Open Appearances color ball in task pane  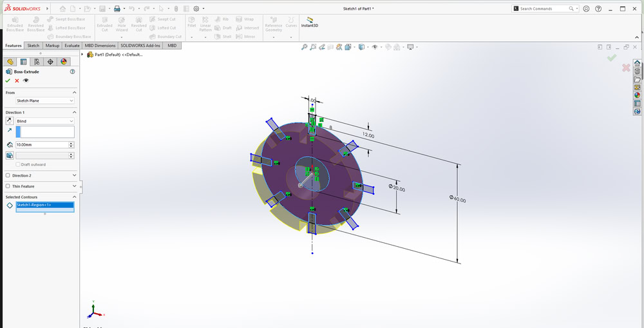pyautogui.click(x=637, y=95)
